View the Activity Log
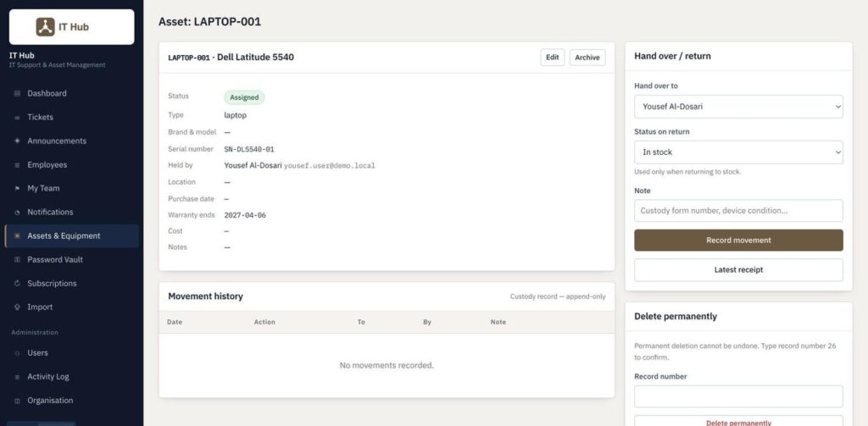 tap(71, 377)
